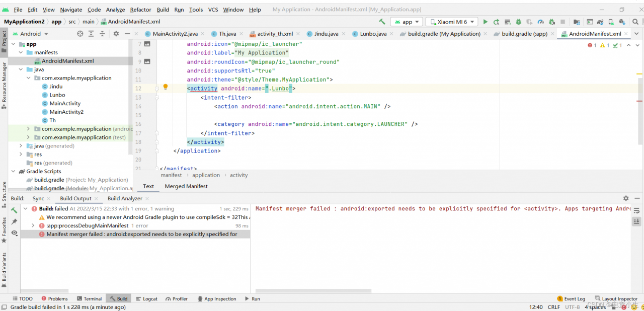
Task: Switch to the Merged Manifest tab
Action: 186,186
